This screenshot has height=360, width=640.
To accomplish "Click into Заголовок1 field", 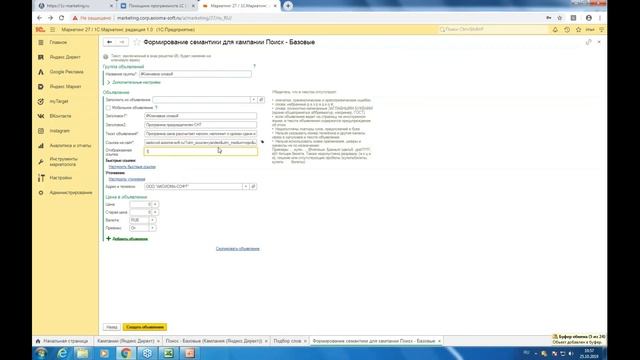I will pyautogui.click(x=200, y=116).
